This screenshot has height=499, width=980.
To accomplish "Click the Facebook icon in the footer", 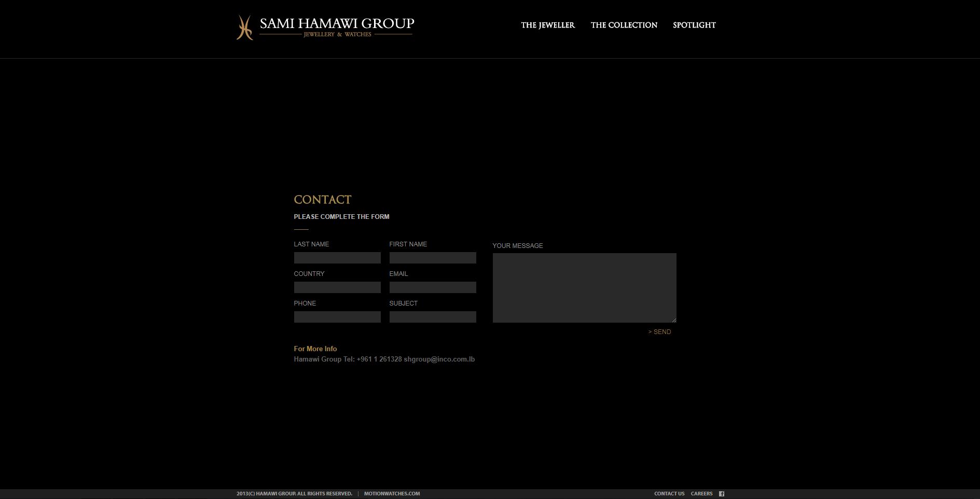I will tap(722, 493).
